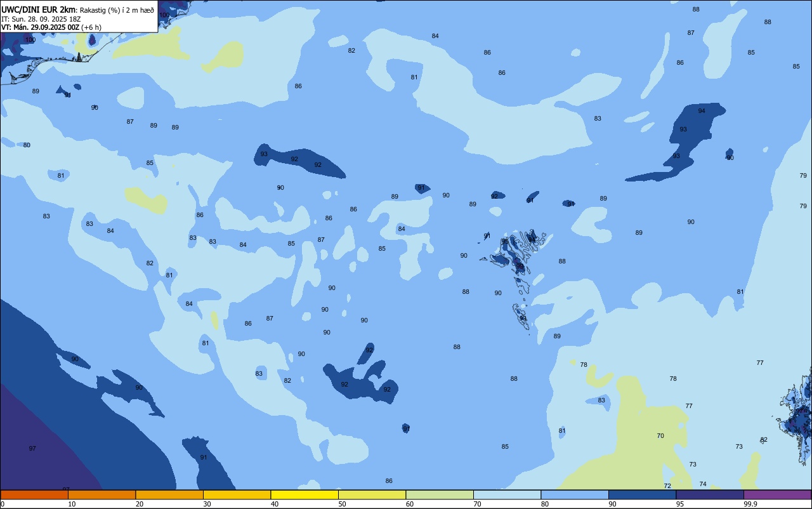This screenshot has width=812, height=509.
Task: Click the 20–30 amber legend swatch
Action: (169, 494)
